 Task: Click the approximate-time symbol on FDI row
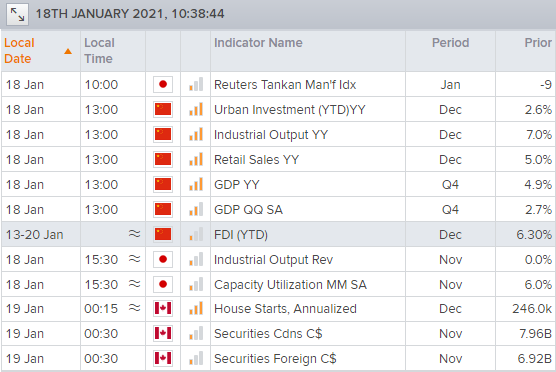pos(134,234)
